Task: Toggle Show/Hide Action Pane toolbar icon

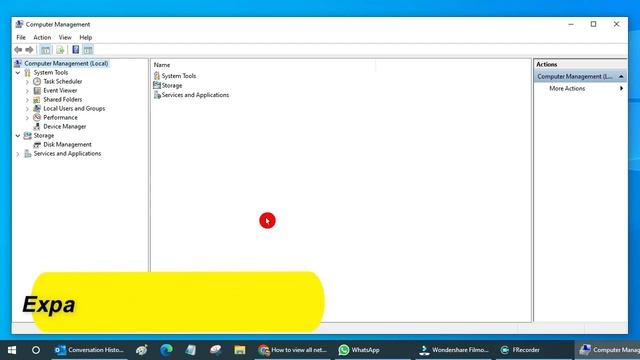Action: [x=88, y=50]
